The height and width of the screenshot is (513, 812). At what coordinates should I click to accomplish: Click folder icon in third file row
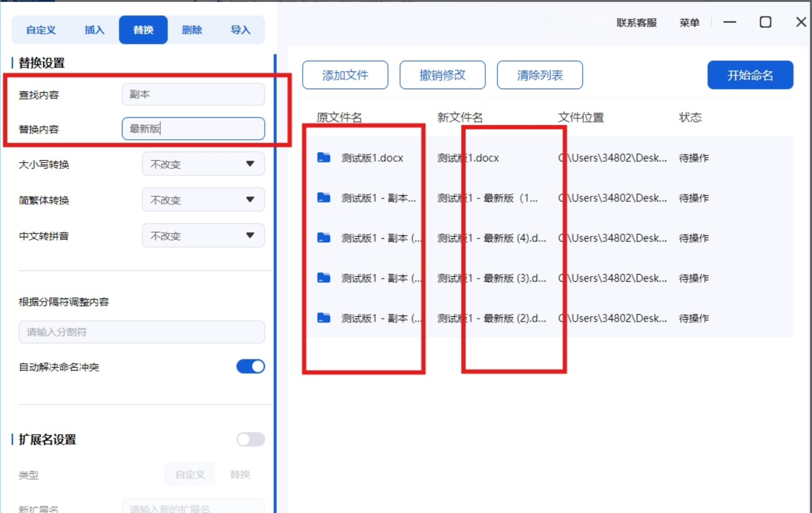324,238
